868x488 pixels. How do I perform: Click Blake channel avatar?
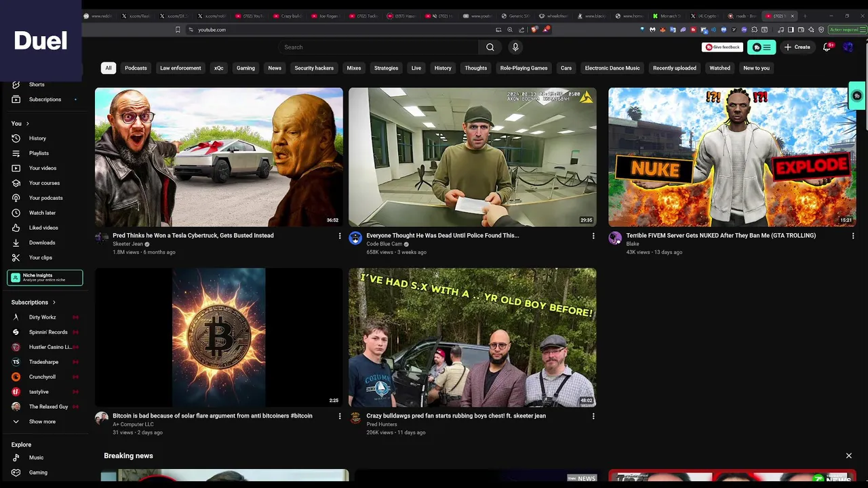pyautogui.click(x=615, y=238)
